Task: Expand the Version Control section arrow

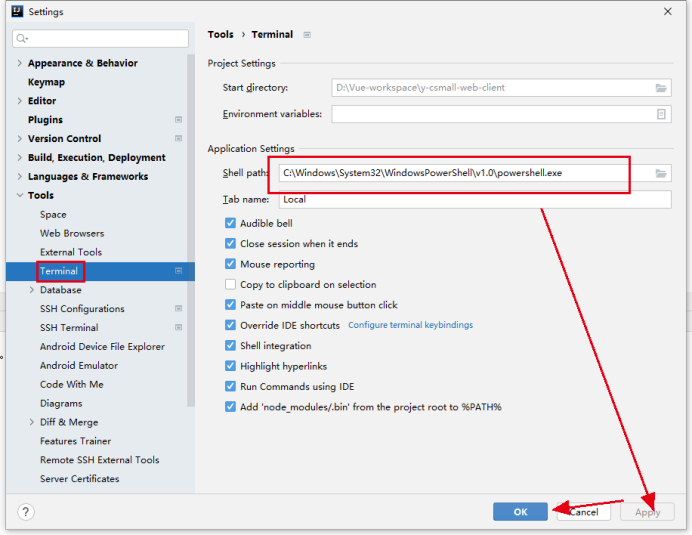Action: [x=19, y=139]
